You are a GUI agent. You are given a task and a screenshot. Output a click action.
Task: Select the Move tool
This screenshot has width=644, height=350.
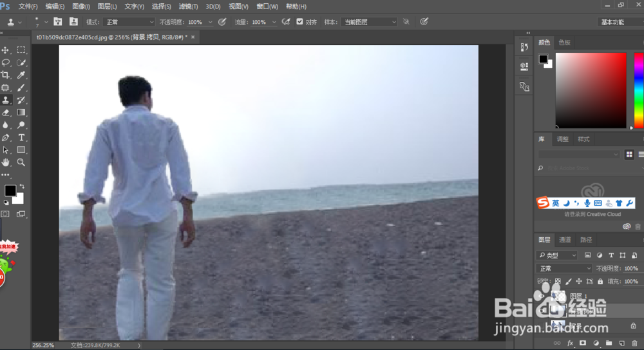pos(5,50)
